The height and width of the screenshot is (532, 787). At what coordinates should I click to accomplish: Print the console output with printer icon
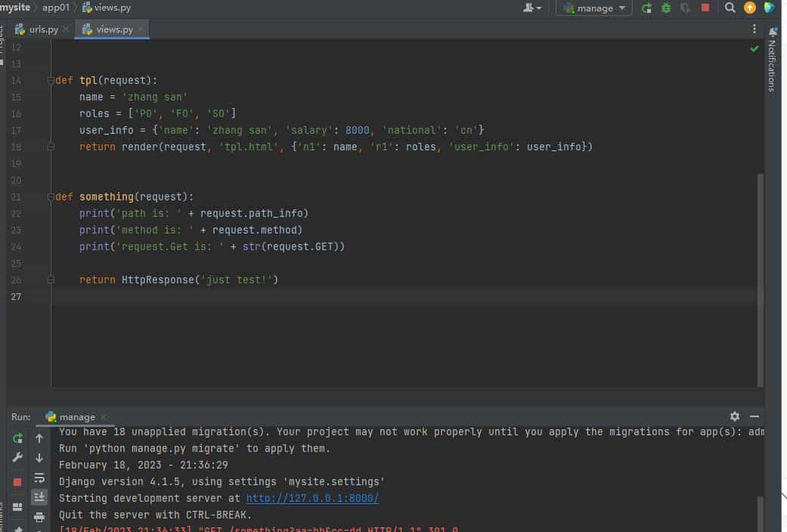39,517
